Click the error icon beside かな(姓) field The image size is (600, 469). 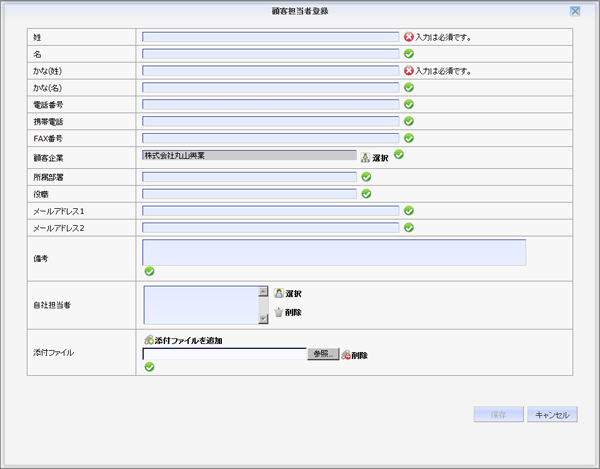(409, 71)
